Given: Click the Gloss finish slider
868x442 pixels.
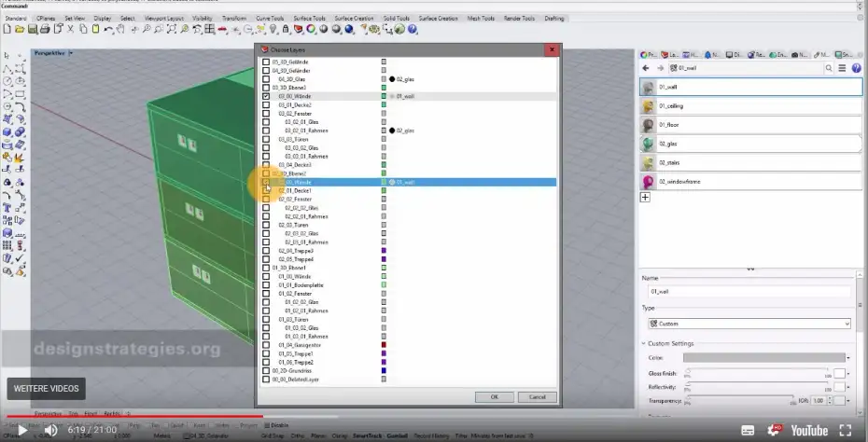Looking at the screenshot, I should tap(757, 372).
